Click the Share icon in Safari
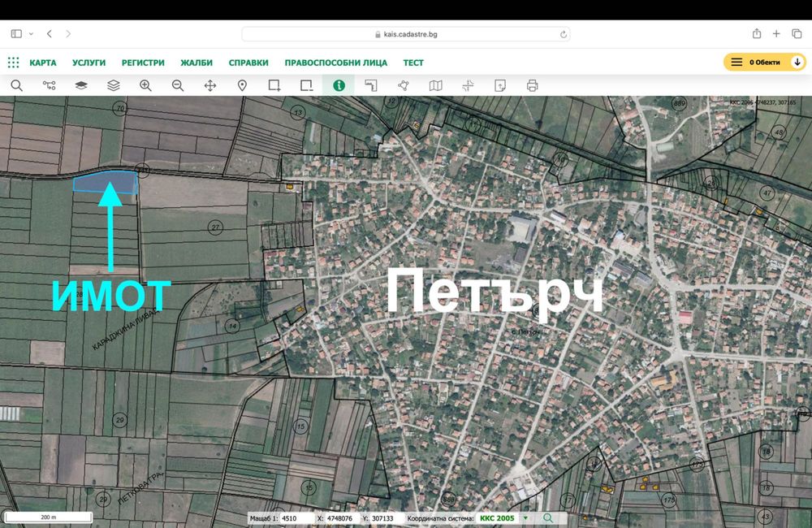Image resolution: width=812 pixels, height=528 pixels. (x=757, y=33)
